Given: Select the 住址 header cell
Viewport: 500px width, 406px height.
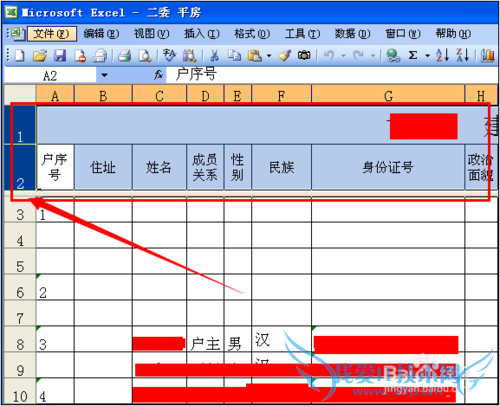Looking at the screenshot, I should coord(103,167).
